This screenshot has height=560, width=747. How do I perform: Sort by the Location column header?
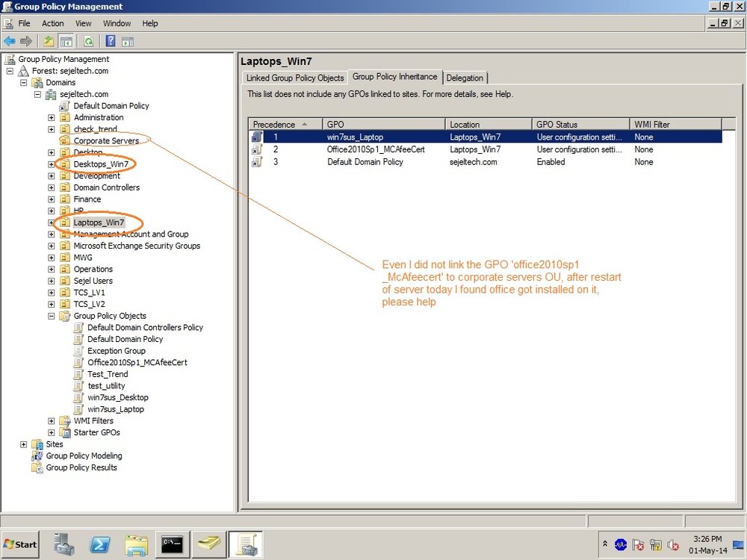point(489,124)
